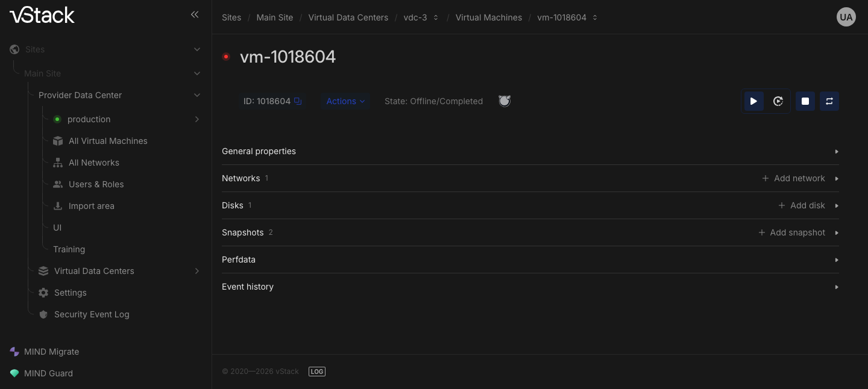Click the vm-1018604 page title
Image resolution: width=868 pixels, height=389 pixels.
pos(288,57)
